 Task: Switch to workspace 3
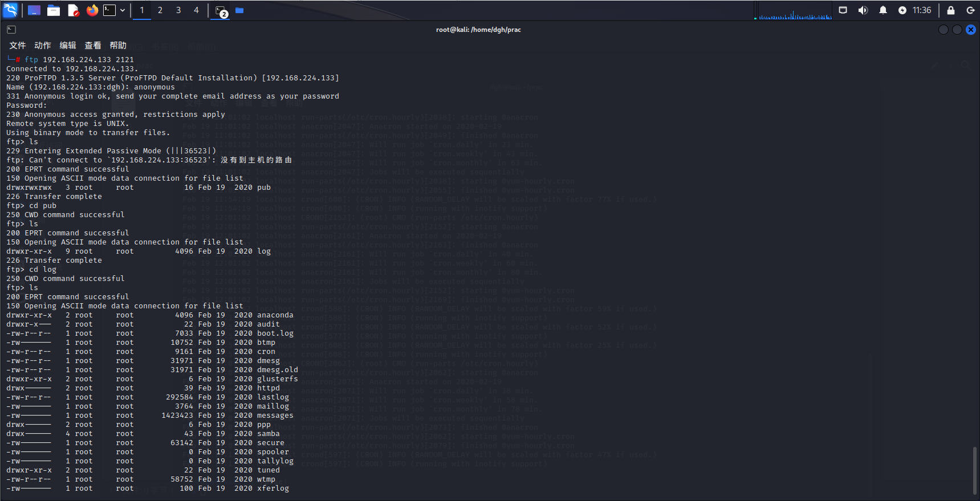tap(178, 10)
